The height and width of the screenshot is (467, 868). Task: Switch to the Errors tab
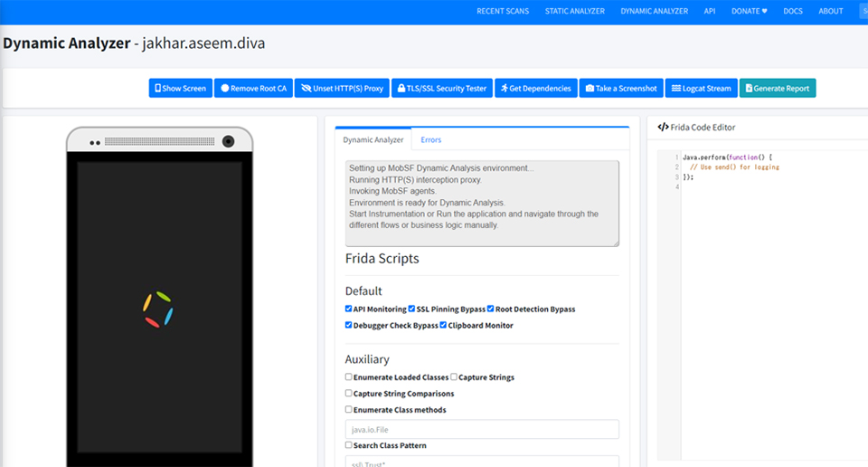coord(430,139)
